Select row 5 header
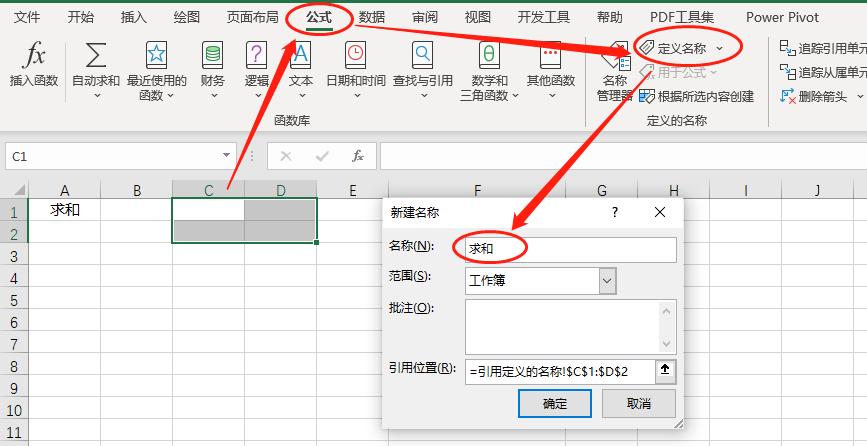867x446 pixels. click(x=14, y=301)
